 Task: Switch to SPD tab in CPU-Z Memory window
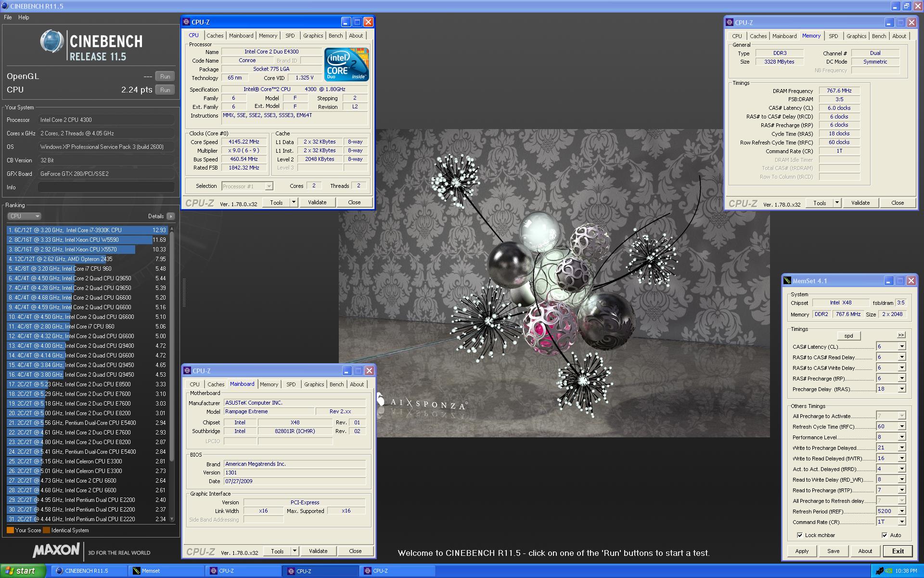click(x=834, y=36)
